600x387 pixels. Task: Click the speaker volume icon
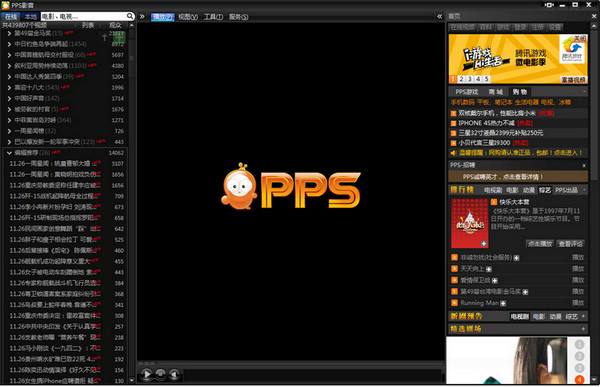coord(174,374)
